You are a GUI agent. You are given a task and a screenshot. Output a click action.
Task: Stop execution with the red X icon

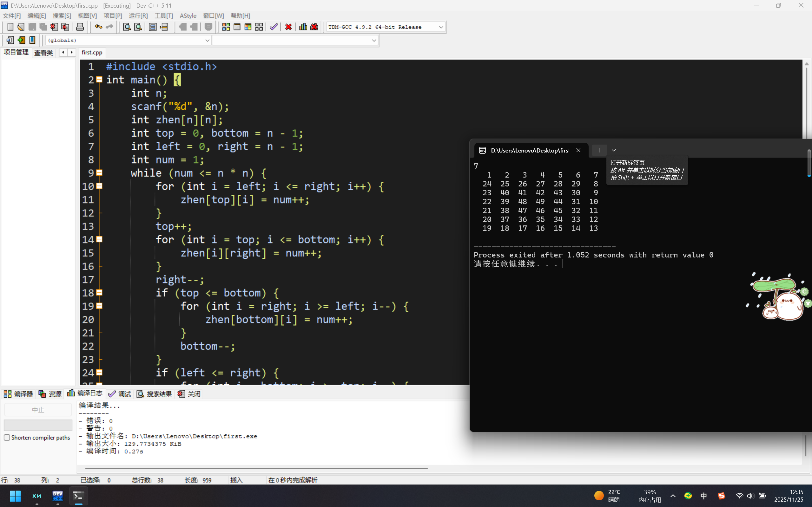click(x=288, y=27)
